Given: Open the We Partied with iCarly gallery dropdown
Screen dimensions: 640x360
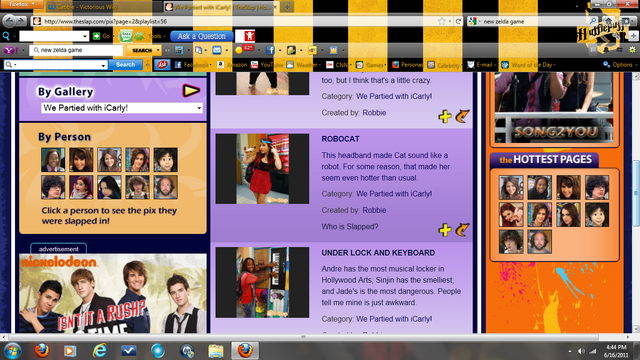Looking at the screenshot, I should click(122, 108).
